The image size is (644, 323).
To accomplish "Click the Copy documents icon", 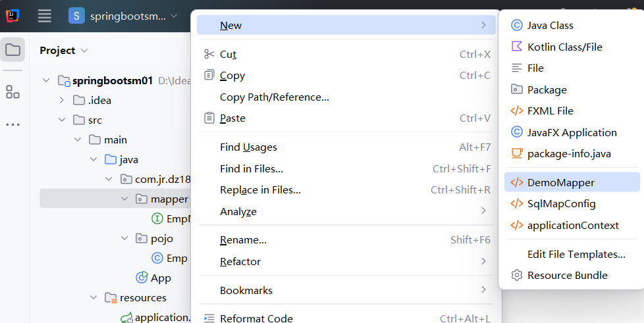I will (x=209, y=75).
